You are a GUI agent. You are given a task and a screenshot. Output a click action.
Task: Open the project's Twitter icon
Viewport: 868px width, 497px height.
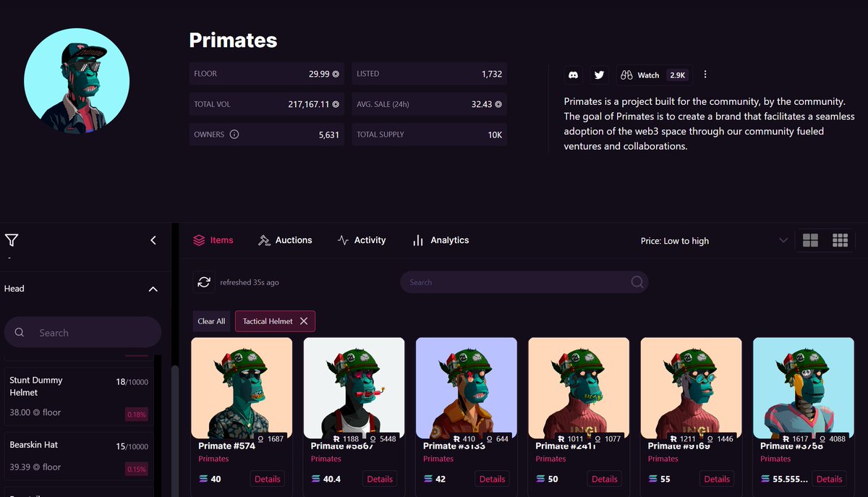point(600,75)
